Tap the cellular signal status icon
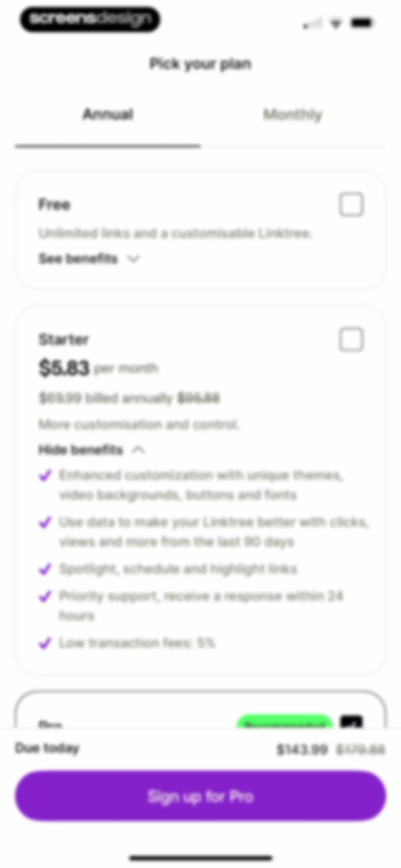 pos(312,23)
